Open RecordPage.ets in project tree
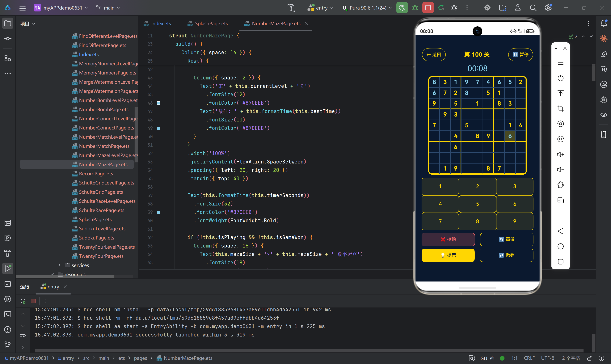This screenshot has width=611, height=364. 96,173
